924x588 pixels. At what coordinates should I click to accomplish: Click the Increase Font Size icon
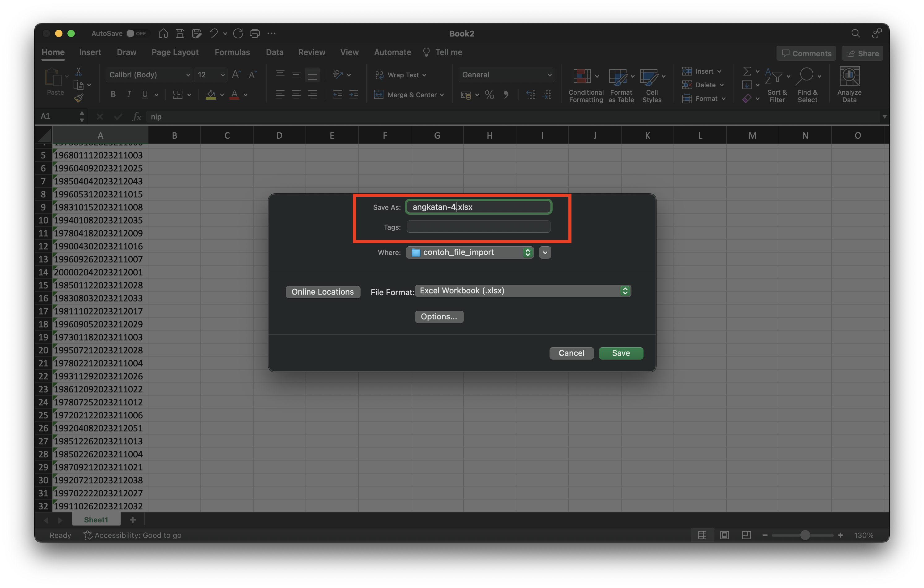point(236,75)
